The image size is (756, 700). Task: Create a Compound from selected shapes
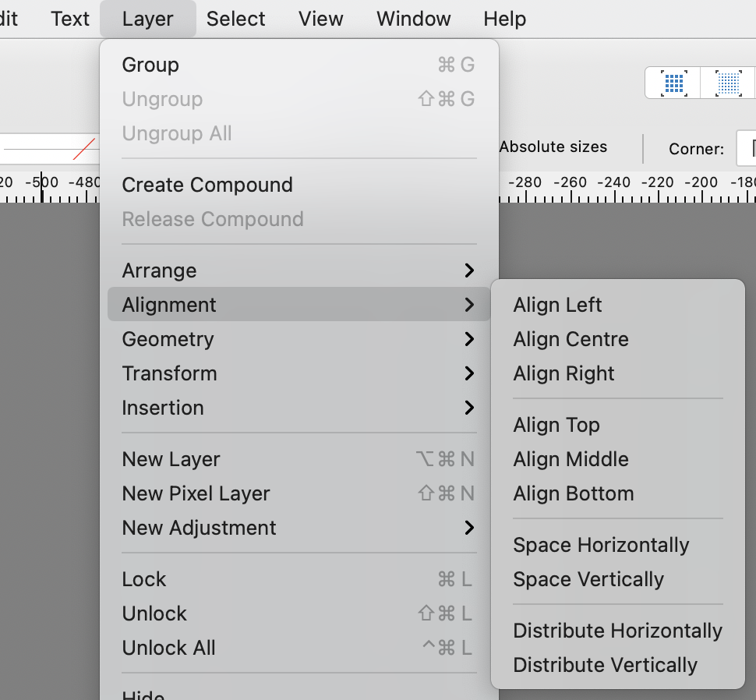tap(207, 185)
